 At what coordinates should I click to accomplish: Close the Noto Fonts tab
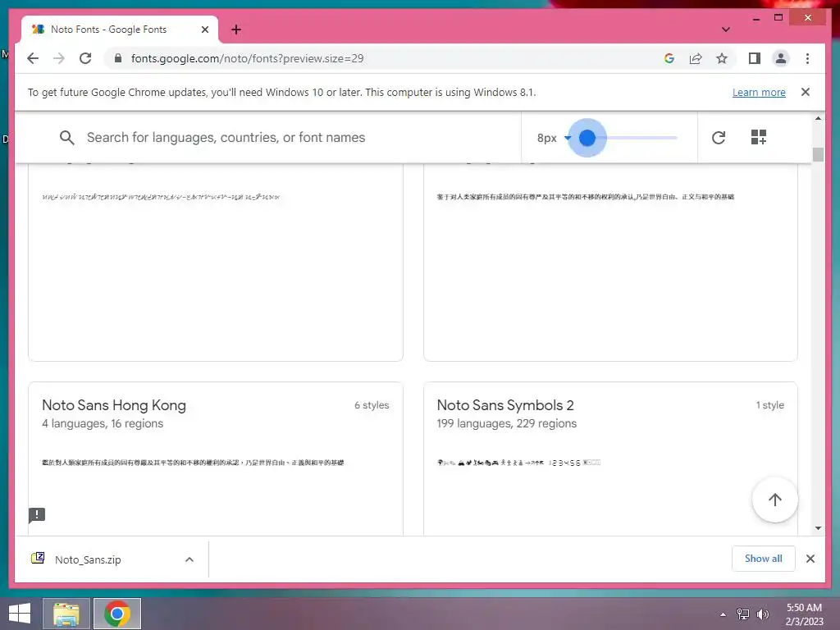pos(204,30)
